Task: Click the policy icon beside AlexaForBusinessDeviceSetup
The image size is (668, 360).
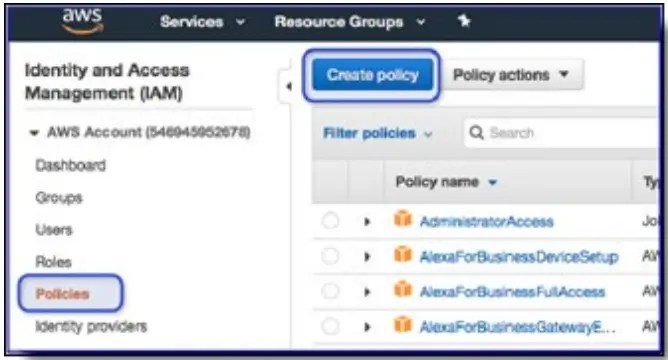Action: (403, 255)
